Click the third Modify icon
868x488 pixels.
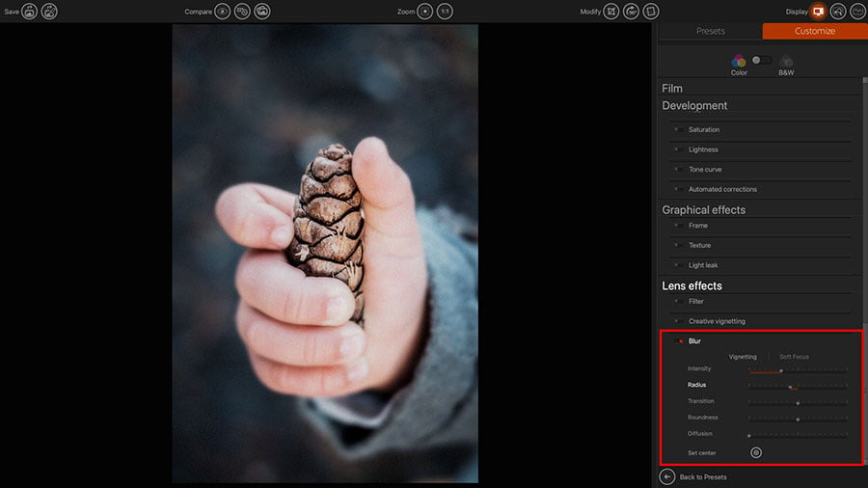point(651,11)
